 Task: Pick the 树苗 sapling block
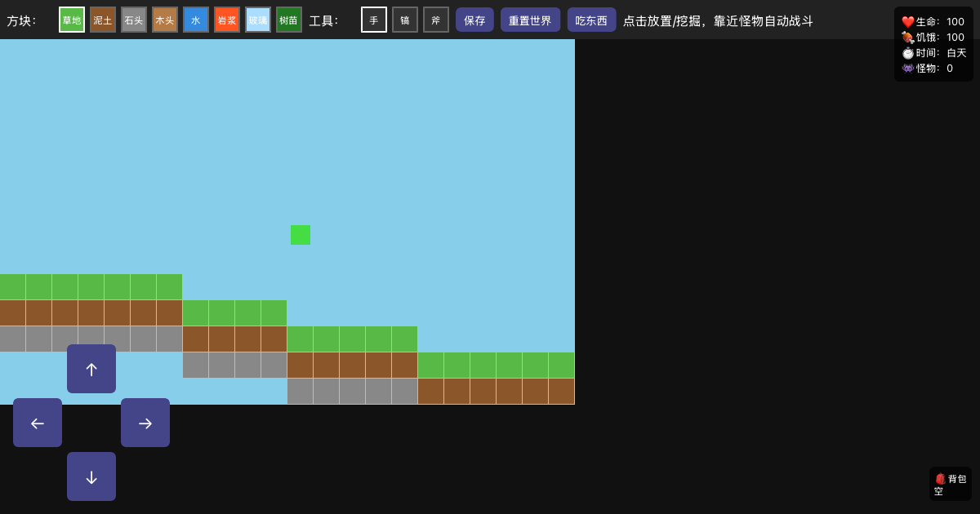pyautogui.click(x=289, y=20)
